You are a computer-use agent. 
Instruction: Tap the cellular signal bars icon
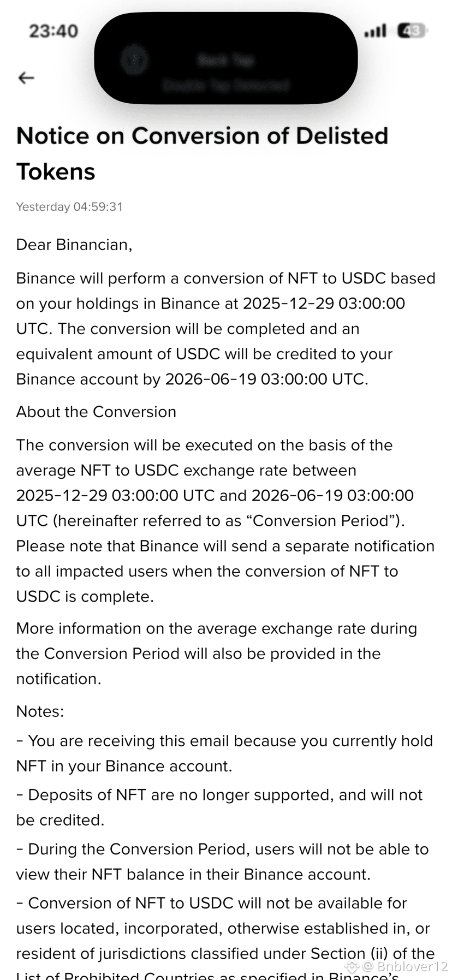[375, 31]
